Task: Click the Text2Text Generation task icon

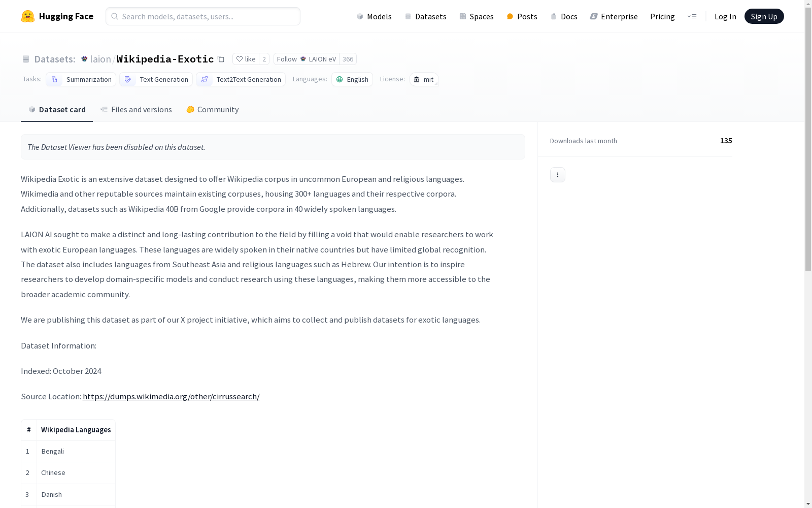Action: tap(205, 79)
